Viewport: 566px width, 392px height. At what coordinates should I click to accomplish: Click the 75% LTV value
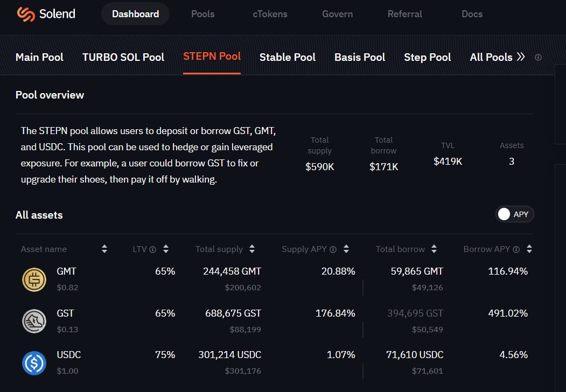point(165,355)
